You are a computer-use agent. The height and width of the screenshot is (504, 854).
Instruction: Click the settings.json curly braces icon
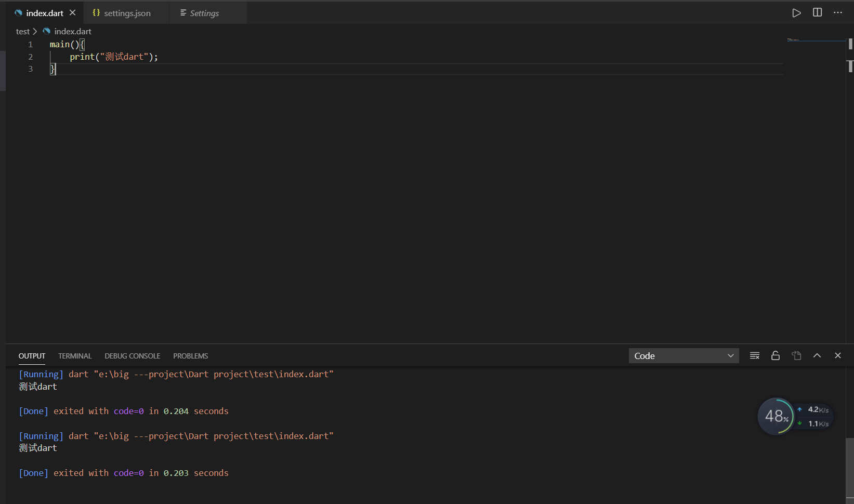pos(96,12)
